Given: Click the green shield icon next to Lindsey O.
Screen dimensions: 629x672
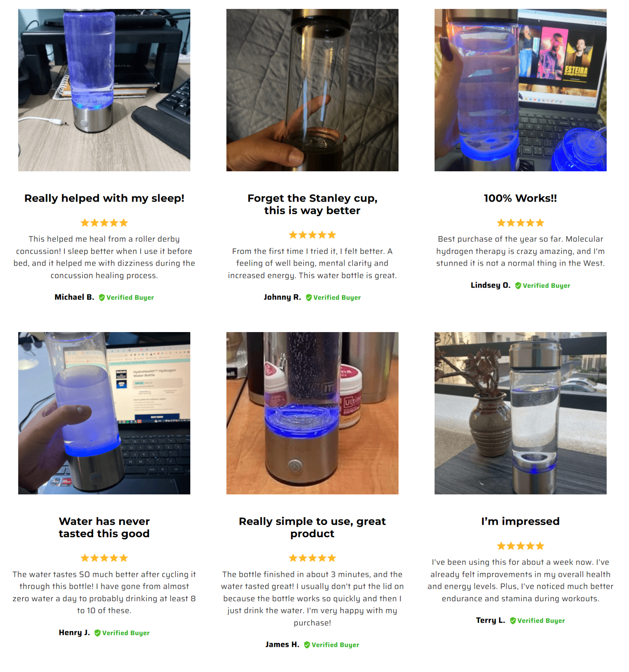Looking at the screenshot, I should (518, 286).
